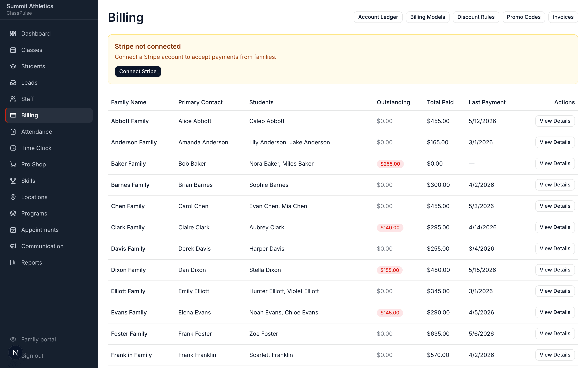Click students Noah Evans, Chloe Evans
This screenshot has height=368, width=588.
pyautogui.click(x=284, y=312)
